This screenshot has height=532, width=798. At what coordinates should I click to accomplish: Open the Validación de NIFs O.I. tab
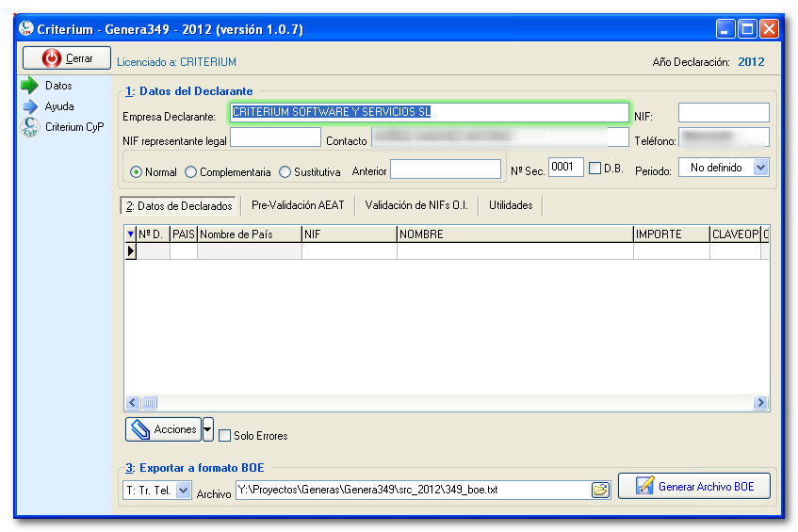[416, 205]
